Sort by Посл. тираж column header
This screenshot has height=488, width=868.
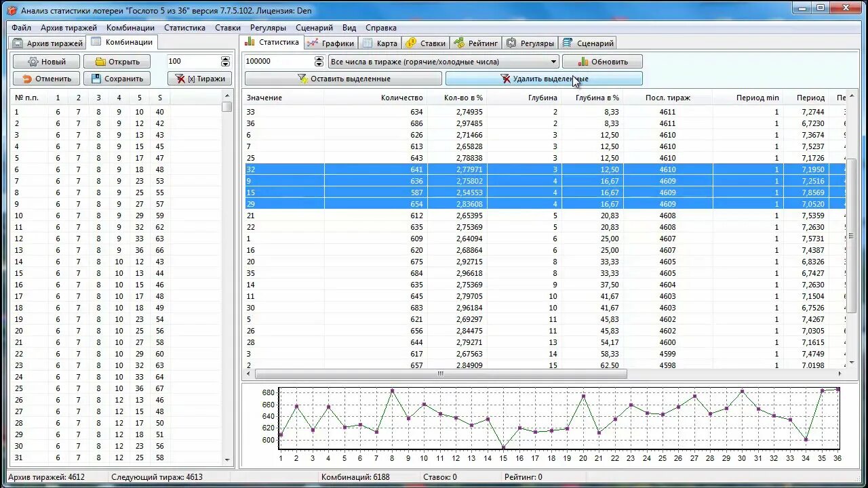coord(667,98)
